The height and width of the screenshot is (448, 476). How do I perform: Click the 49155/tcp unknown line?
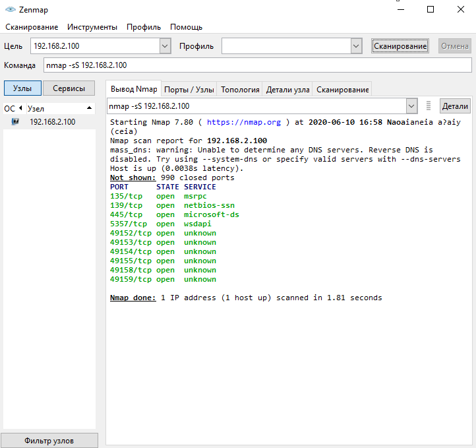tap(163, 261)
